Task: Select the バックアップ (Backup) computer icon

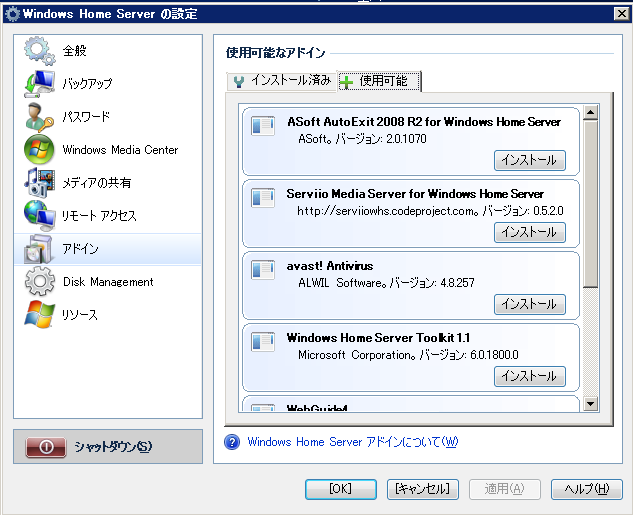Action: (39, 84)
